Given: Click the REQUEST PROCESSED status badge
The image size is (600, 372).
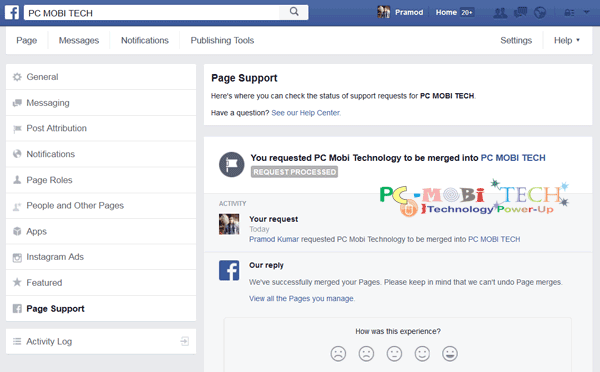Looking at the screenshot, I should [x=294, y=172].
